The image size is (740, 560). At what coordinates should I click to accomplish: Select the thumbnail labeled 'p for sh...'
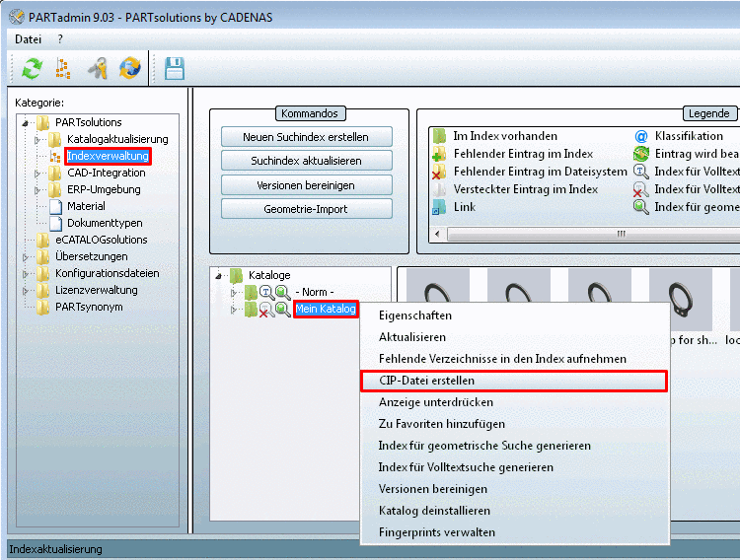pos(681,300)
